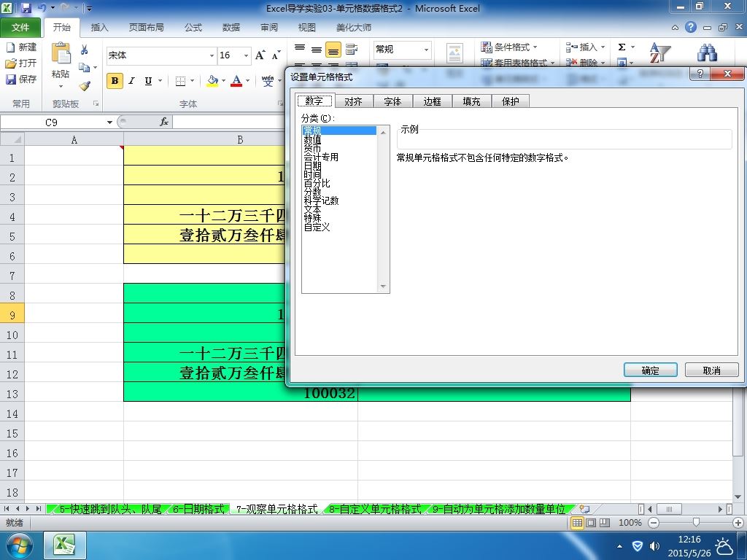Image resolution: width=747 pixels, height=560 pixels.
Task: Open the Windows Start menu
Action: pyautogui.click(x=19, y=545)
